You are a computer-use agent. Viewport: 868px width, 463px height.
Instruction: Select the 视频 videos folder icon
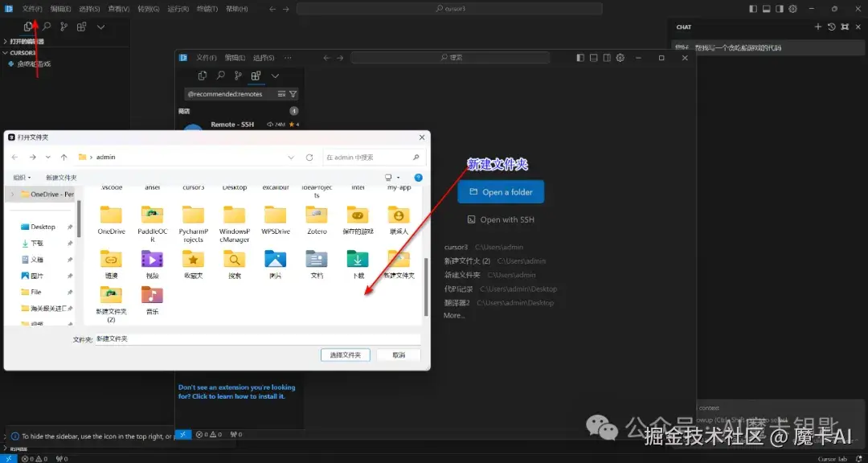(152, 259)
